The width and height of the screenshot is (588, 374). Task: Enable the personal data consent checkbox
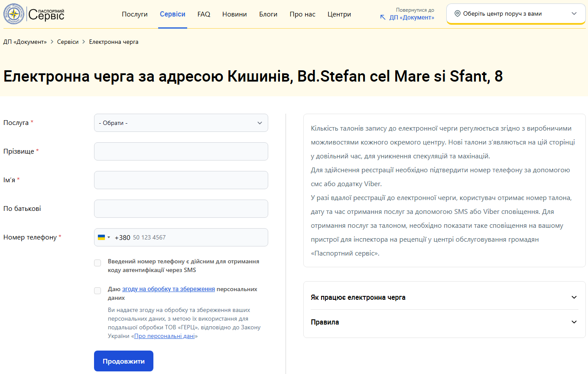(97, 290)
